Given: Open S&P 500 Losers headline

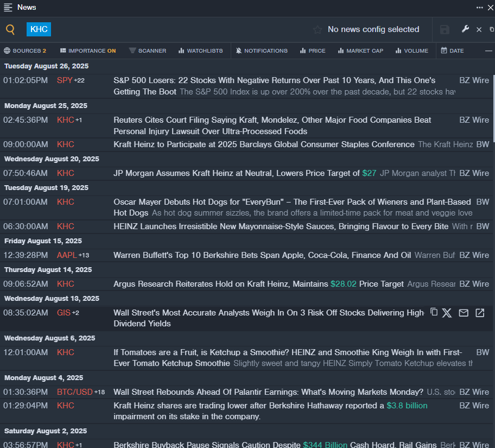Looking at the screenshot, I should [x=274, y=86].
